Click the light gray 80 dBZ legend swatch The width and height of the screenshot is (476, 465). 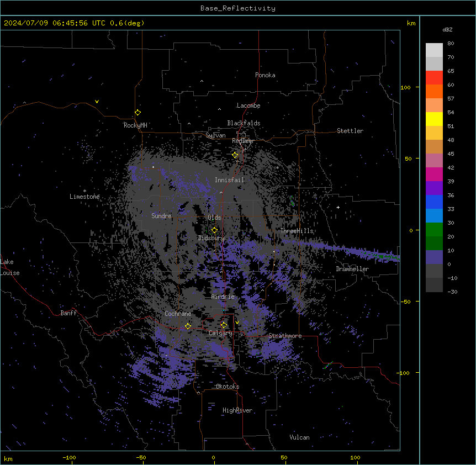[x=434, y=50]
